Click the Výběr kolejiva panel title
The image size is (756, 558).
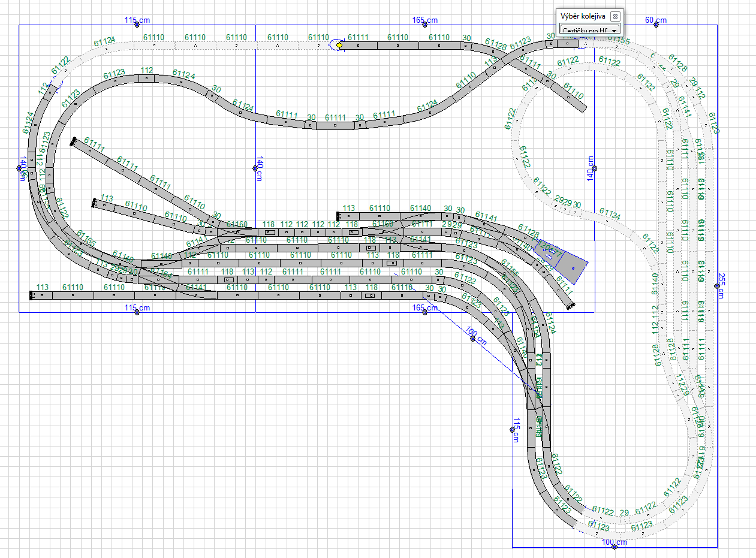(x=581, y=16)
